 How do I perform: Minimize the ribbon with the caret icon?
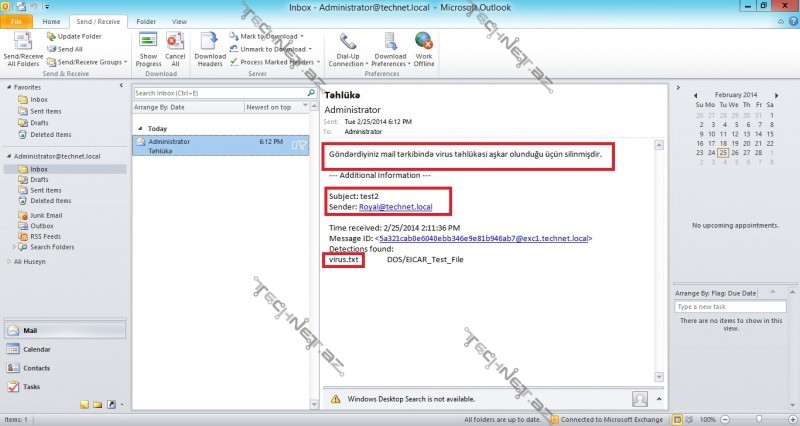pos(781,21)
